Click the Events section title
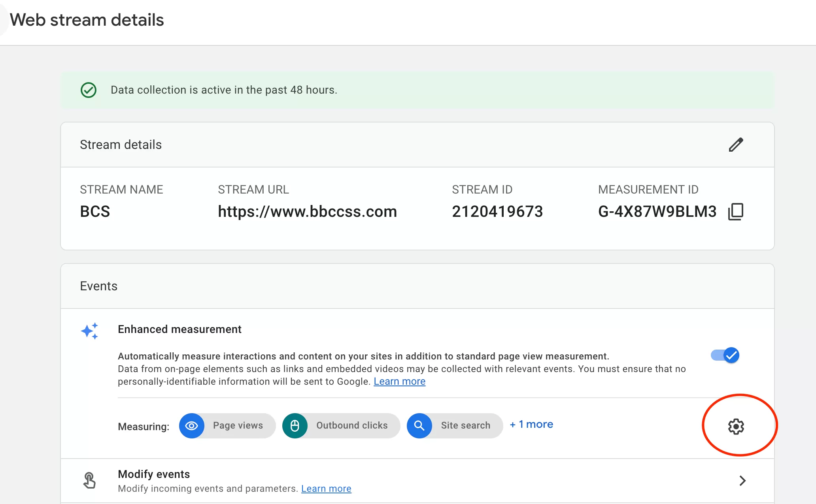Screen dimensions: 816x504 tap(98, 286)
